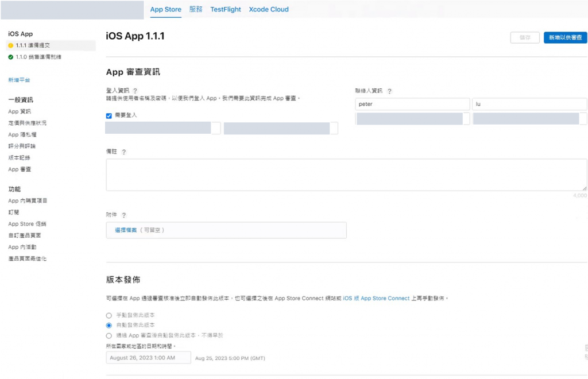Open help icon next to 登入資訊

coord(135,91)
